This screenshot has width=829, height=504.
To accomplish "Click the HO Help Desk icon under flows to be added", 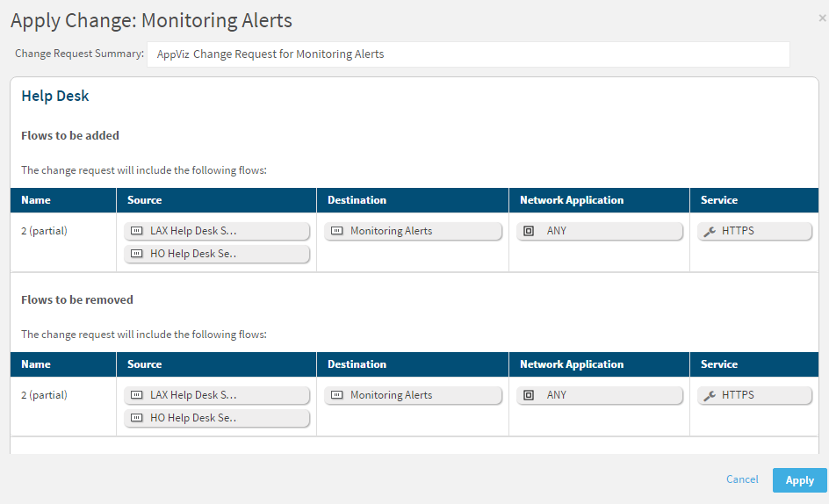I will pos(136,254).
